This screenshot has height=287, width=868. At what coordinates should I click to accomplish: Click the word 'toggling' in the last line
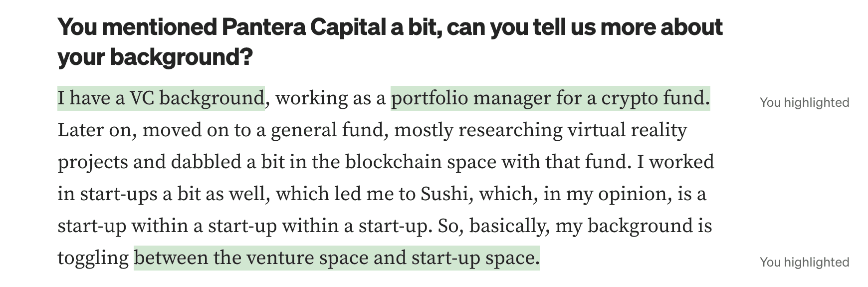93,258
